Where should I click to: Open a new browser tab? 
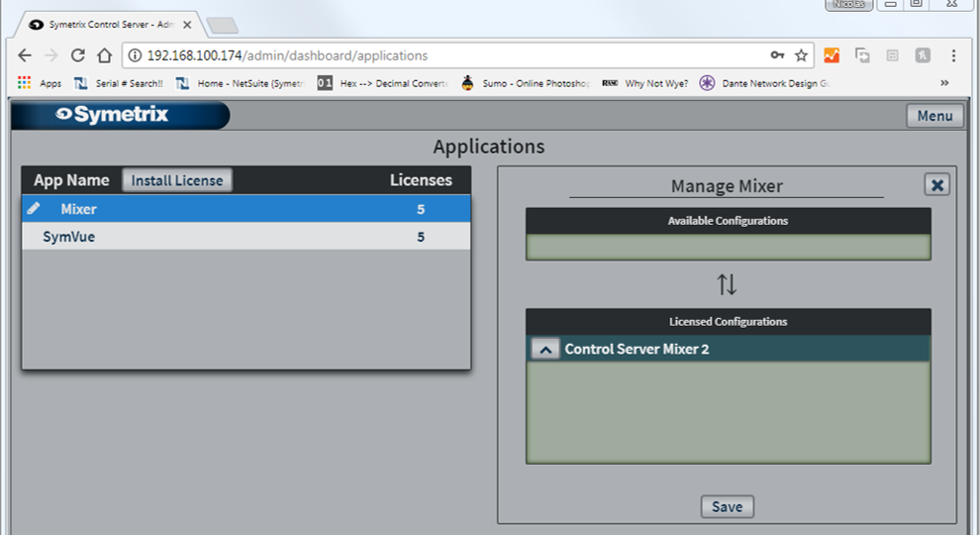coord(222,26)
